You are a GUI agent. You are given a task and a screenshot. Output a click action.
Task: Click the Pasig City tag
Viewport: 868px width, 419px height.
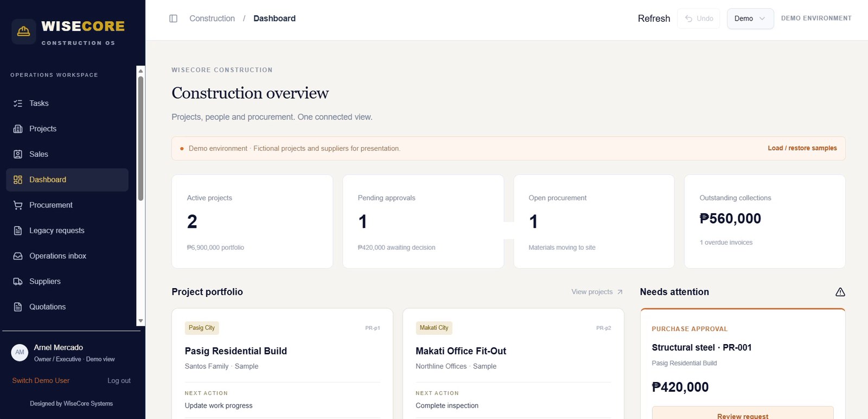[x=202, y=328]
